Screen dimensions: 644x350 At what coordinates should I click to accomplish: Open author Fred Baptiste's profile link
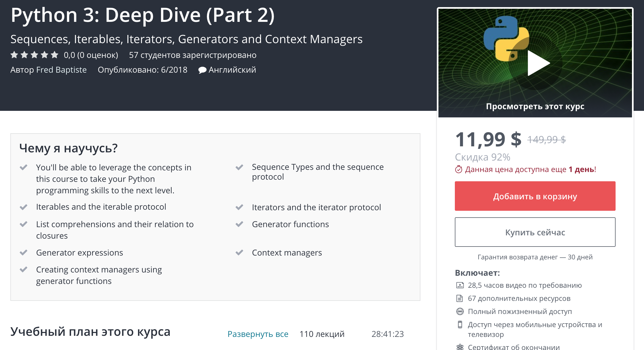pos(61,70)
